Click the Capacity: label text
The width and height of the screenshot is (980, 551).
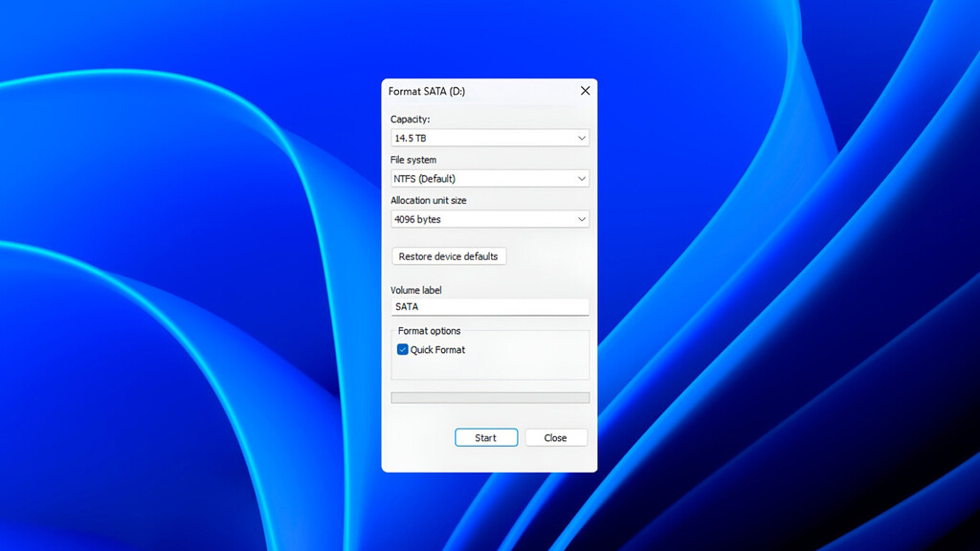point(411,120)
